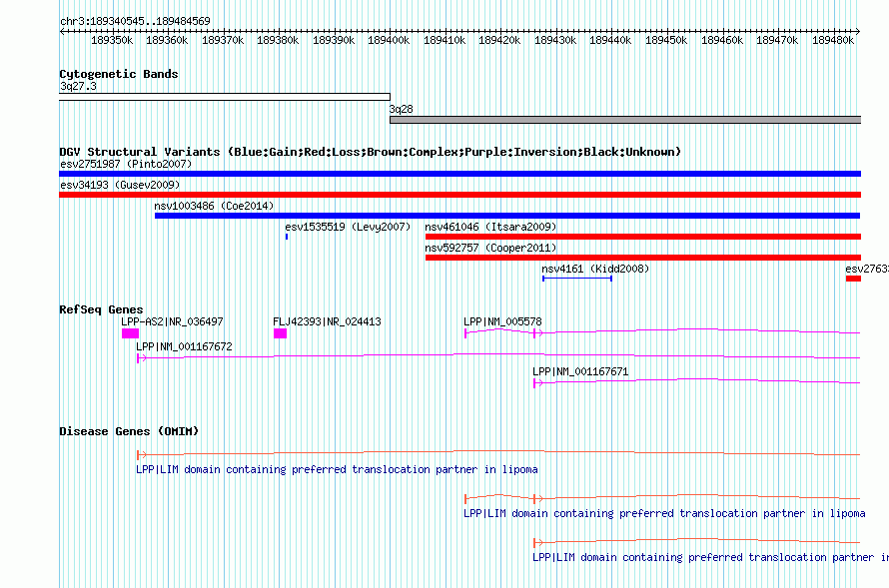Click the Cytogenetic Bands track title
The width and height of the screenshot is (889, 588).
pos(119,74)
